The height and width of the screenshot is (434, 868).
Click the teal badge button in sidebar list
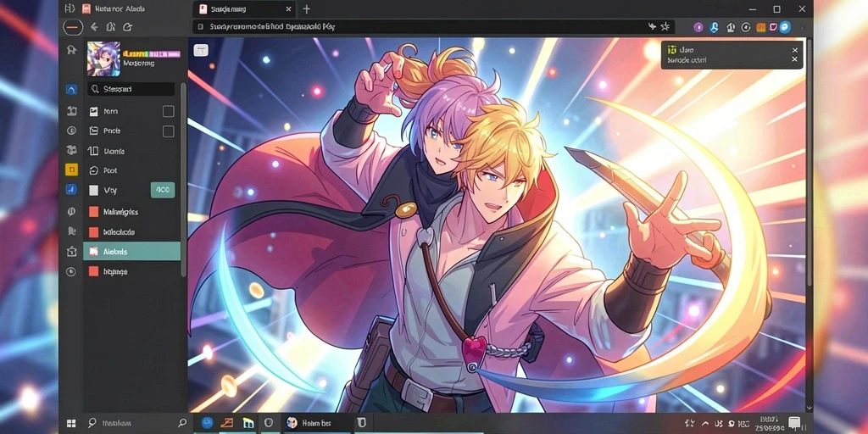click(163, 190)
